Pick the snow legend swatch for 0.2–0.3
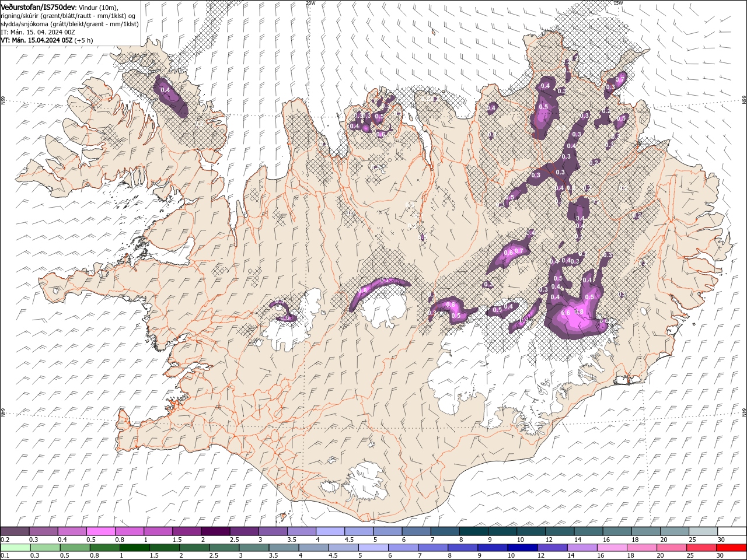747x560 pixels. point(15,531)
